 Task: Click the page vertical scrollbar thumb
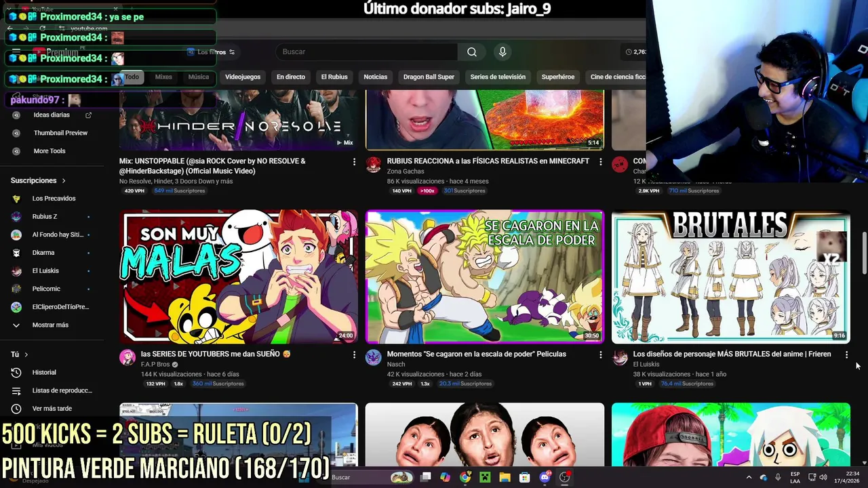click(x=864, y=253)
